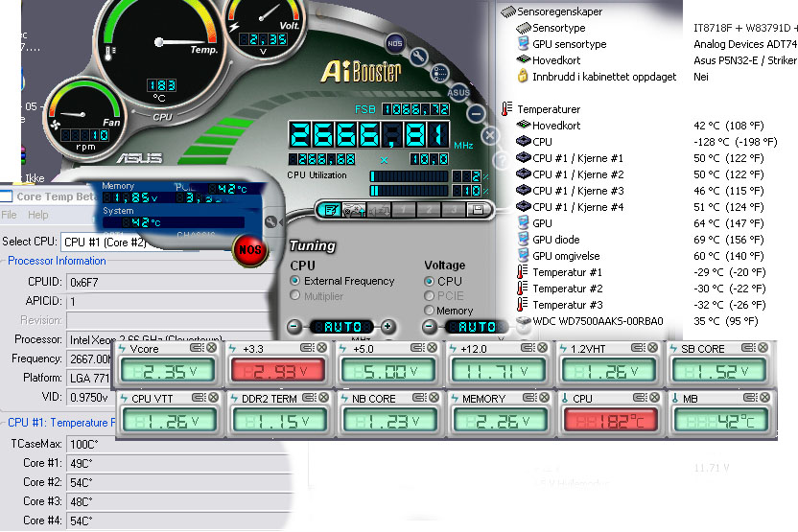Click the red +3.3 voltage readout
798x532 pixels.
277,372
